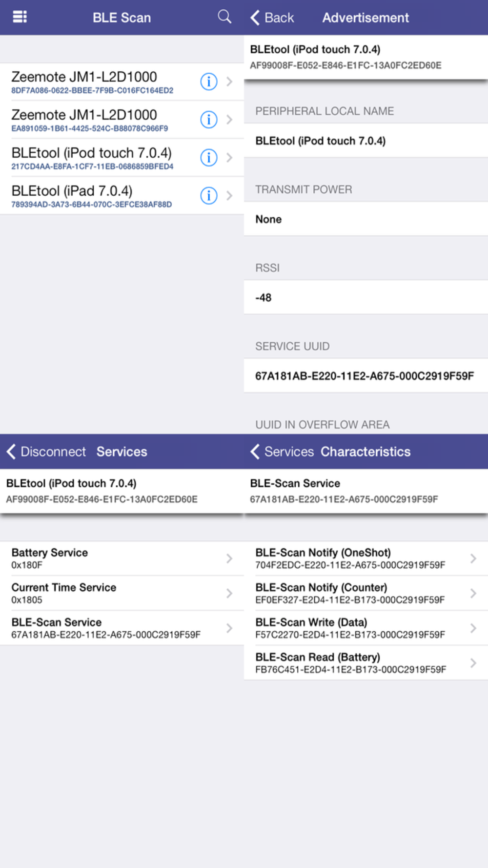Select BLEtool (iPad 7.0.4) in scan list
This screenshot has height=868, width=488.
[122, 196]
